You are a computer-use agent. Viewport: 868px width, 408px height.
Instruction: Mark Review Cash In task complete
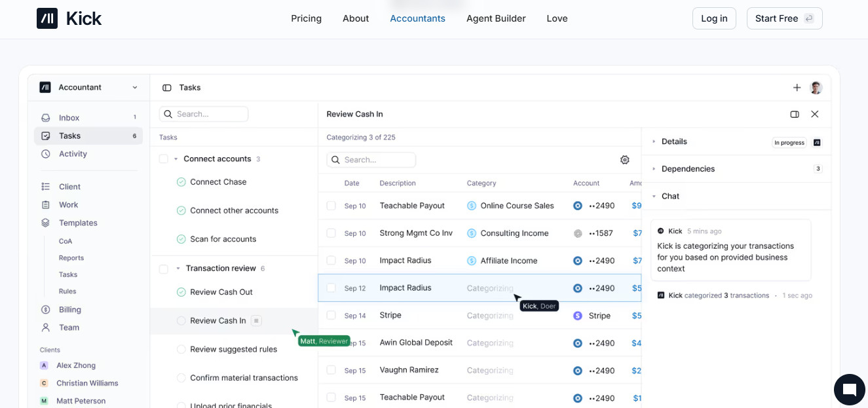tap(181, 321)
